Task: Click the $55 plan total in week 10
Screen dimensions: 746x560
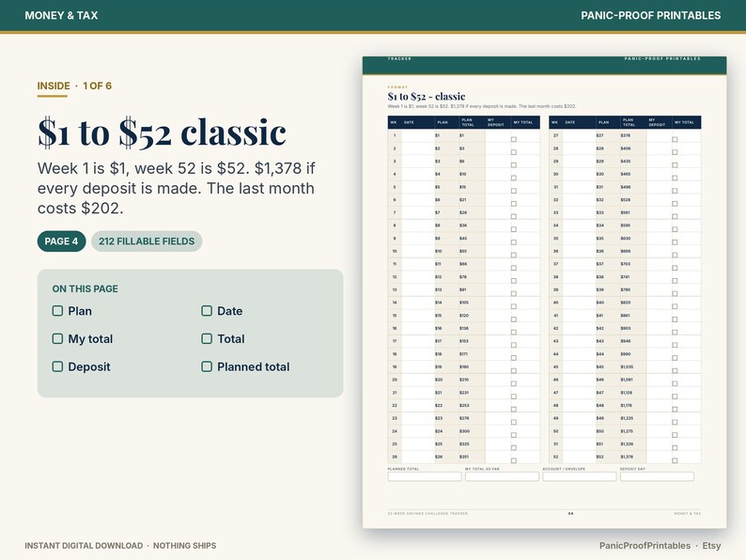Action: click(x=463, y=251)
